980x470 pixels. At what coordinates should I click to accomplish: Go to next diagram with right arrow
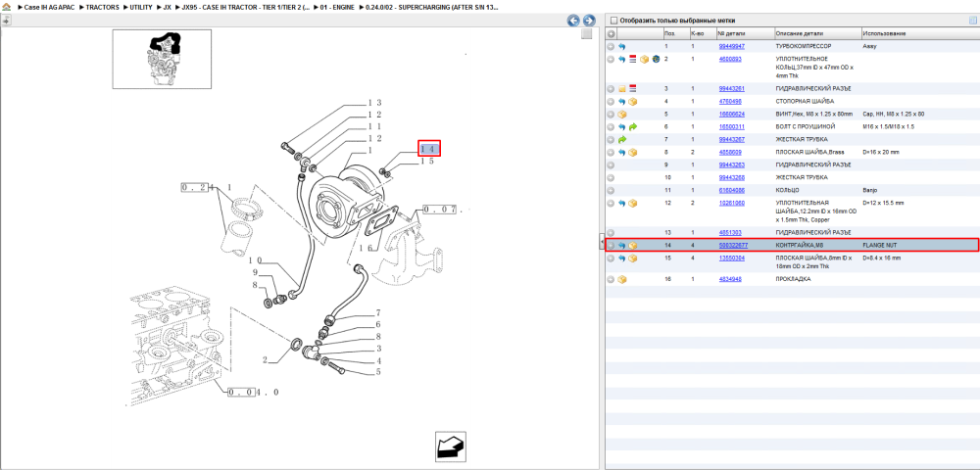(588, 21)
